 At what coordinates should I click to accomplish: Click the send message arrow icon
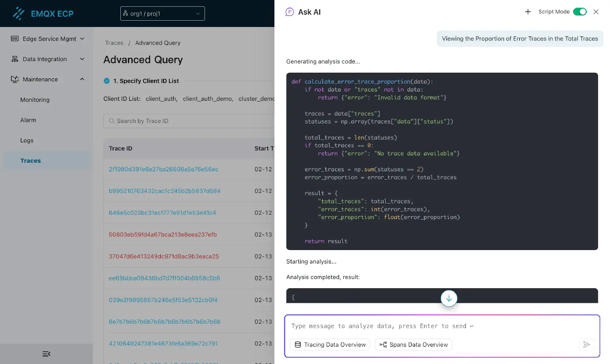[x=586, y=345]
